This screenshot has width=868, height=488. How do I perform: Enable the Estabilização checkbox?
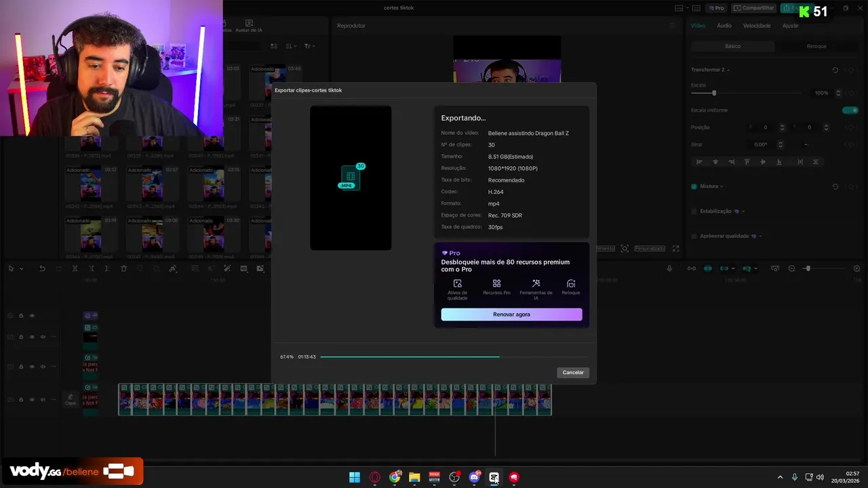click(694, 211)
